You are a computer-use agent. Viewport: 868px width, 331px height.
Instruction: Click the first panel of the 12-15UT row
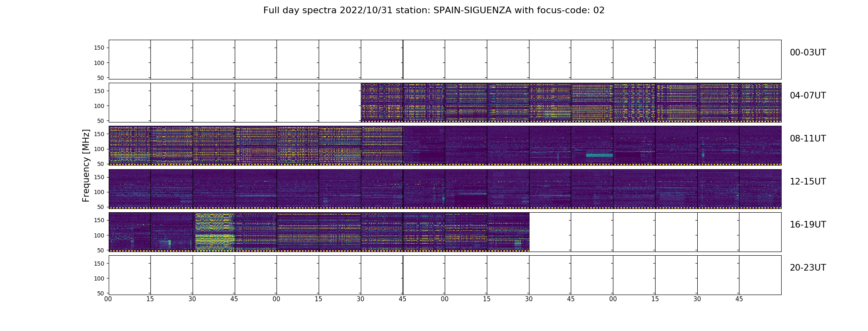click(x=130, y=189)
